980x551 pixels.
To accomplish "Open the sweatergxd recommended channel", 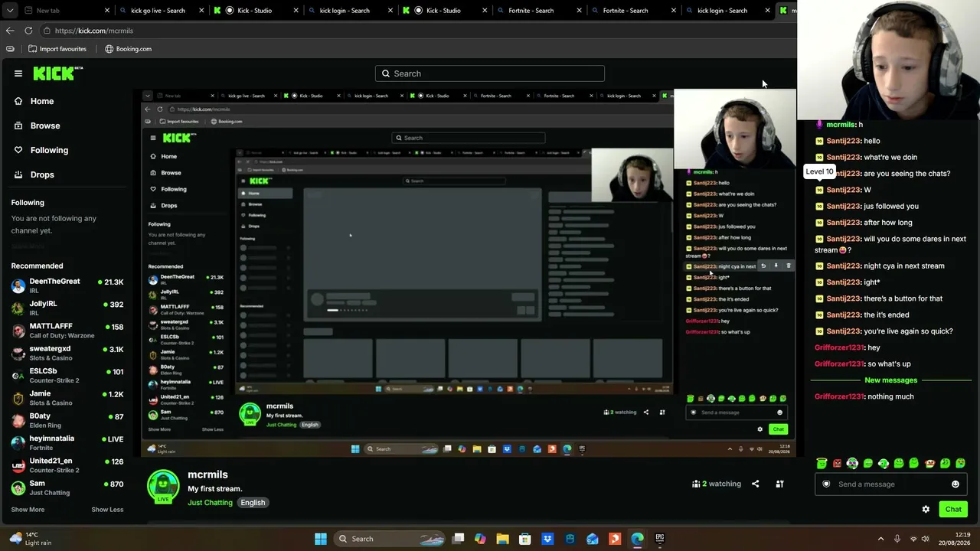I will click(67, 353).
